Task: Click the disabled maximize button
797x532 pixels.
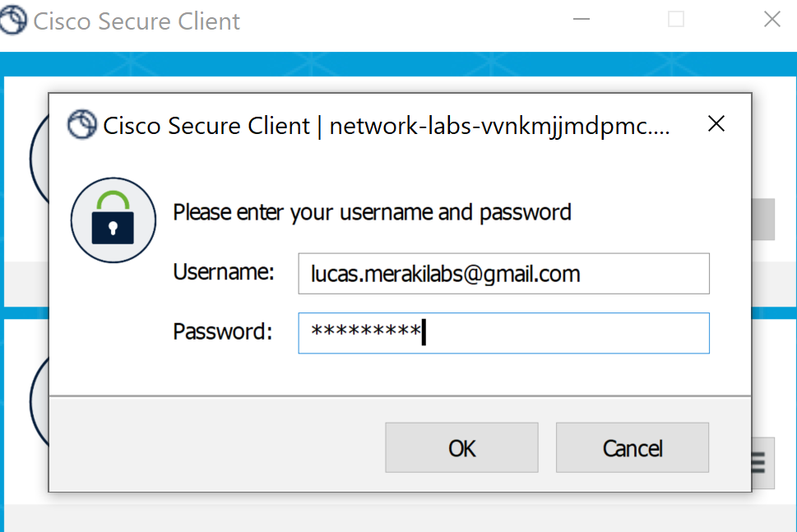Action: tap(675, 19)
